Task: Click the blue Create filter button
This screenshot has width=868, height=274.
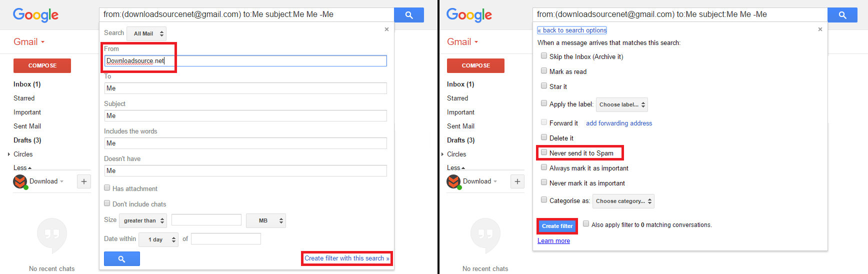Action: click(557, 226)
